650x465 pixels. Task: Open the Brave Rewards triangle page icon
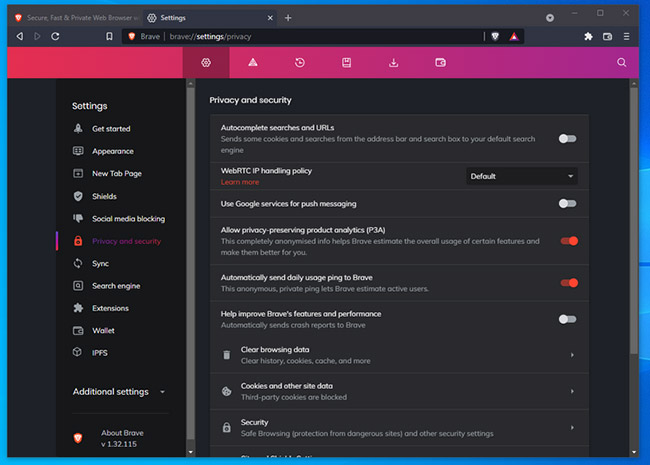coord(253,63)
